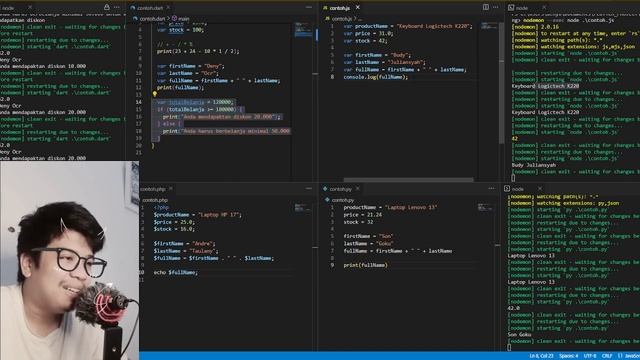Click CRLF line ending in status bar
This screenshot has height=360, width=640.
(x=607, y=356)
